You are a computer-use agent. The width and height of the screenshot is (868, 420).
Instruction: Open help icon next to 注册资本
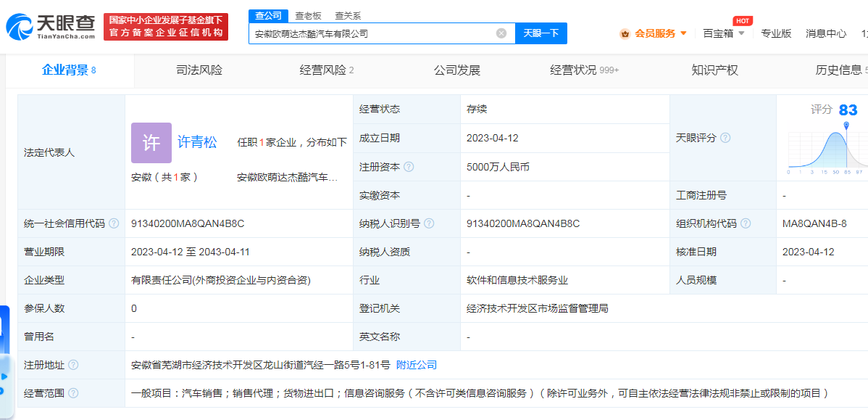(x=409, y=167)
